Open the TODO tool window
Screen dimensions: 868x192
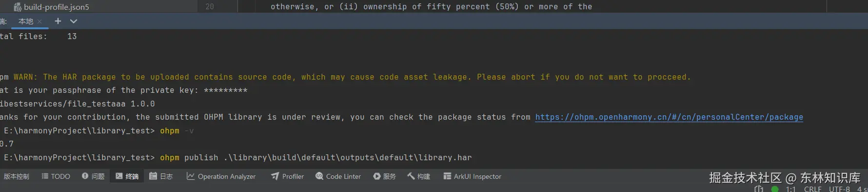[x=56, y=176]
